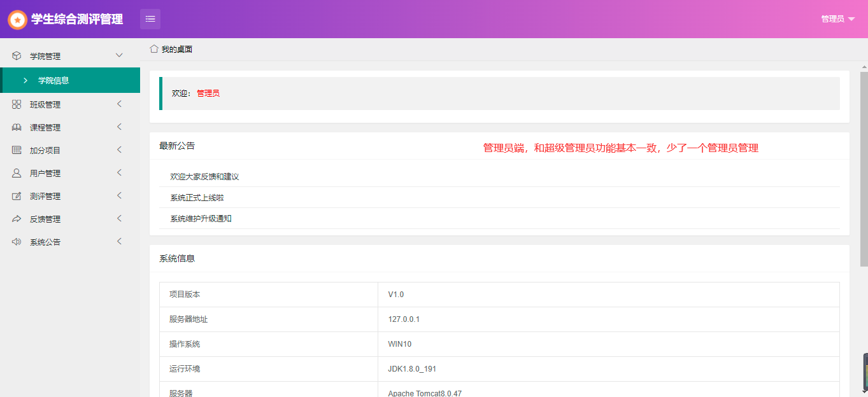The height and width of the screenshot is (397, 868).
Task: Click the scrollbar up arrow
Action: pyautogui.click(x=864, y=66)
